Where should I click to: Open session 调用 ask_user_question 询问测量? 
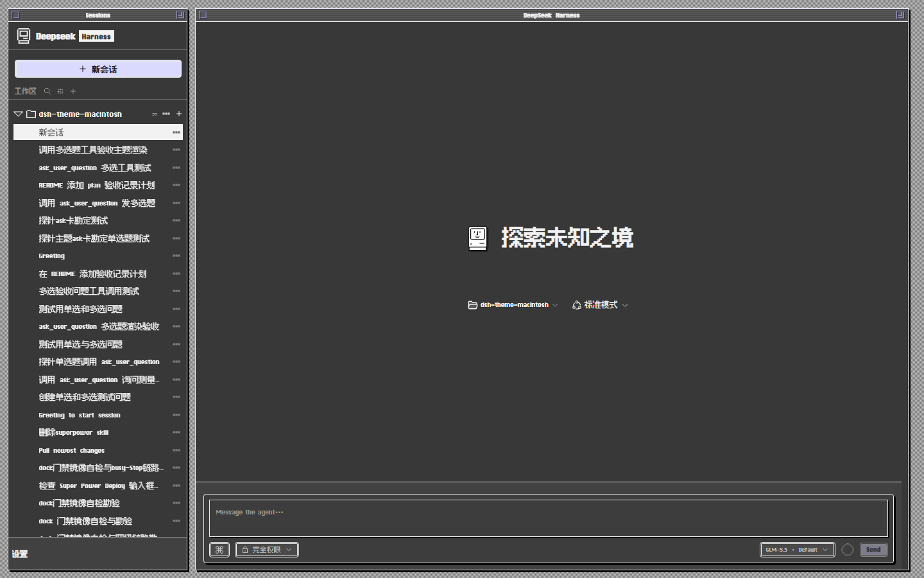[98, 380]
